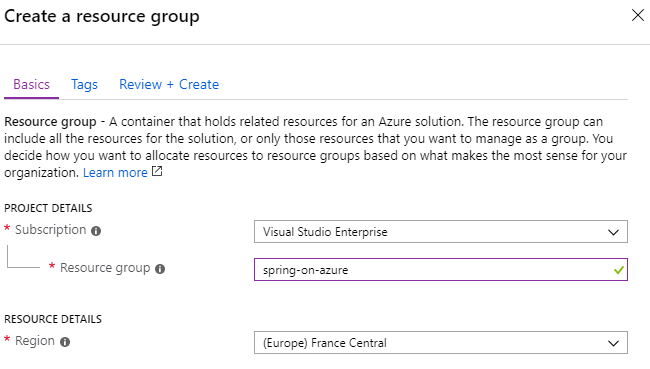Screen dimensions: 650x369
Task: Click the Subscription info icon
Action: pyautogui.click(x=96, y=231)
